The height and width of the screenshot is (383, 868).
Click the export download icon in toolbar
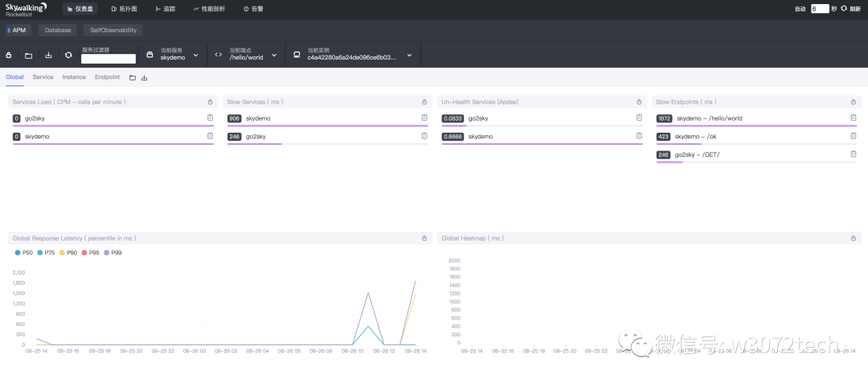tap(48, 56)
